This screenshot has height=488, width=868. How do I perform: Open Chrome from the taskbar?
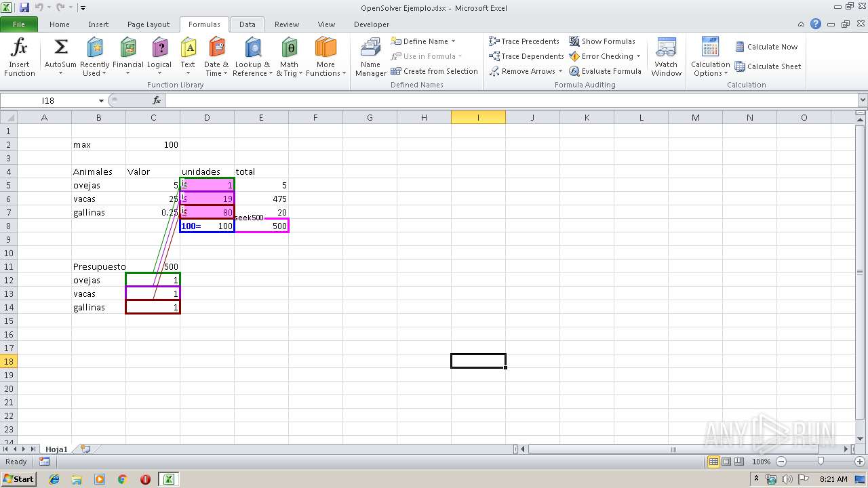point(123,479)
